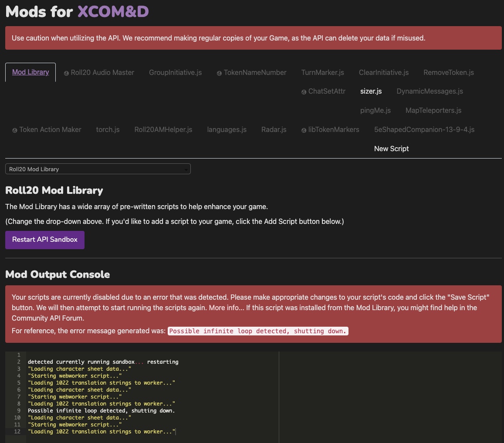This screenshot has width=504, height=443.
Task: Click the API caution warning banner
Action: click(x=253, y=38)
